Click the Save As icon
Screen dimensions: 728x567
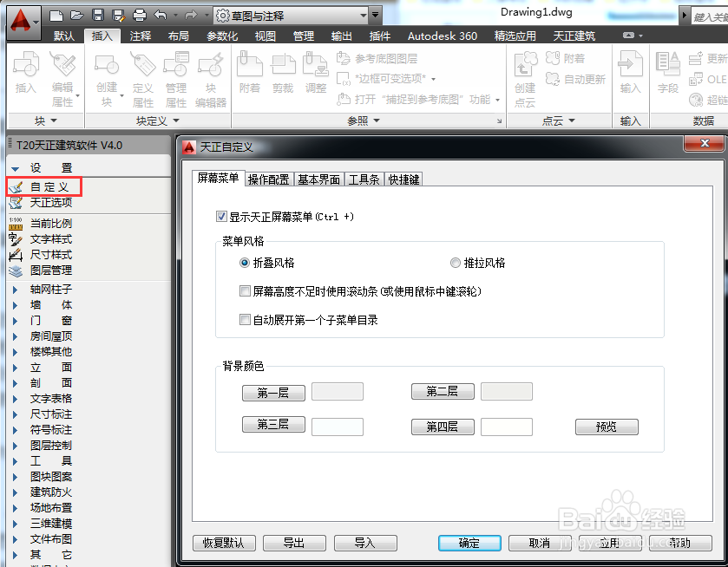coord(119,16)
